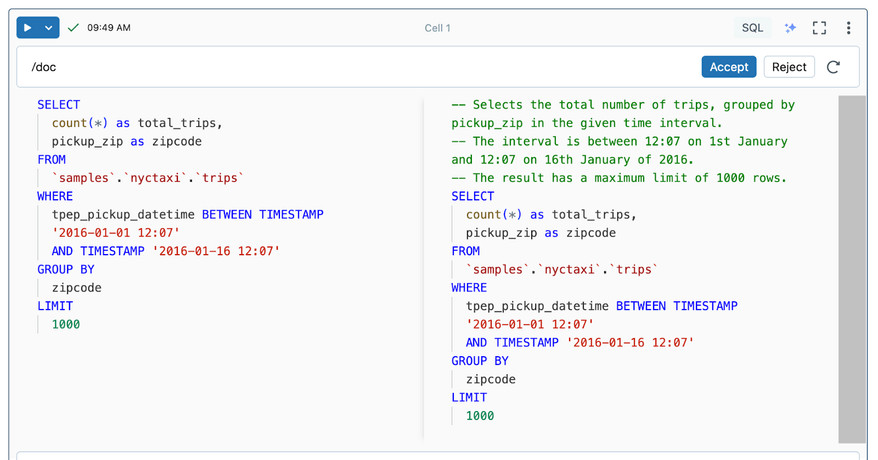Click the 09:49 AM run timestamp
This screenshot has height=460, width=878.
pos(109,28)
